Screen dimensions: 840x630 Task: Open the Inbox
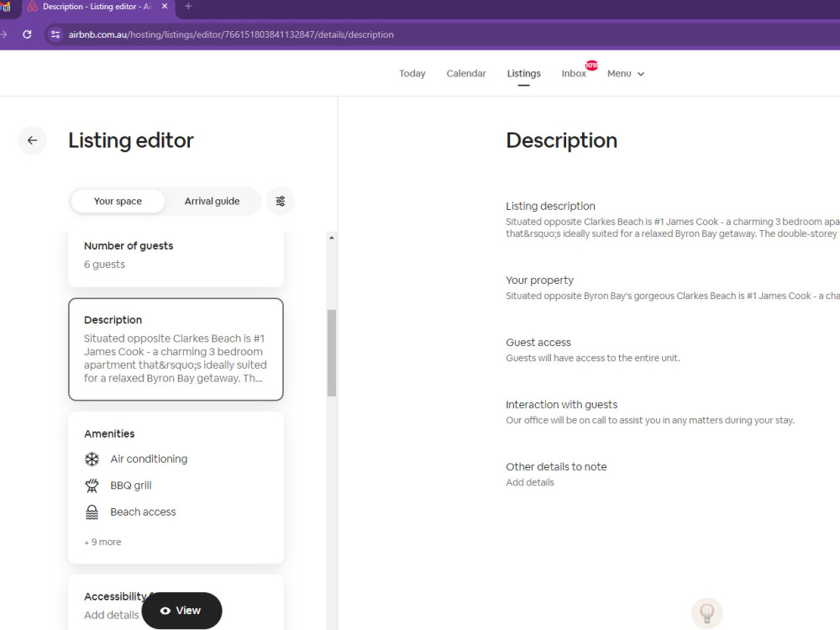pyautogui.click(x=573, y=73)
